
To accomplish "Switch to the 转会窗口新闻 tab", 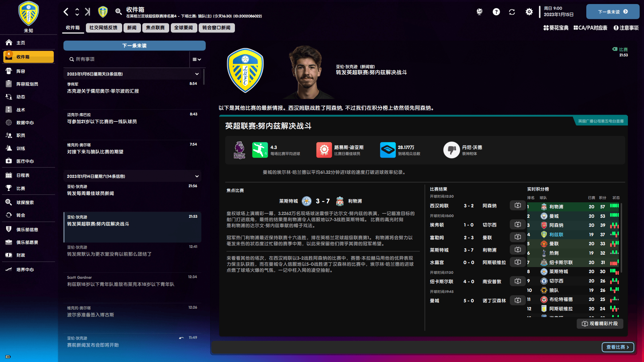I will tap(216, 28).
